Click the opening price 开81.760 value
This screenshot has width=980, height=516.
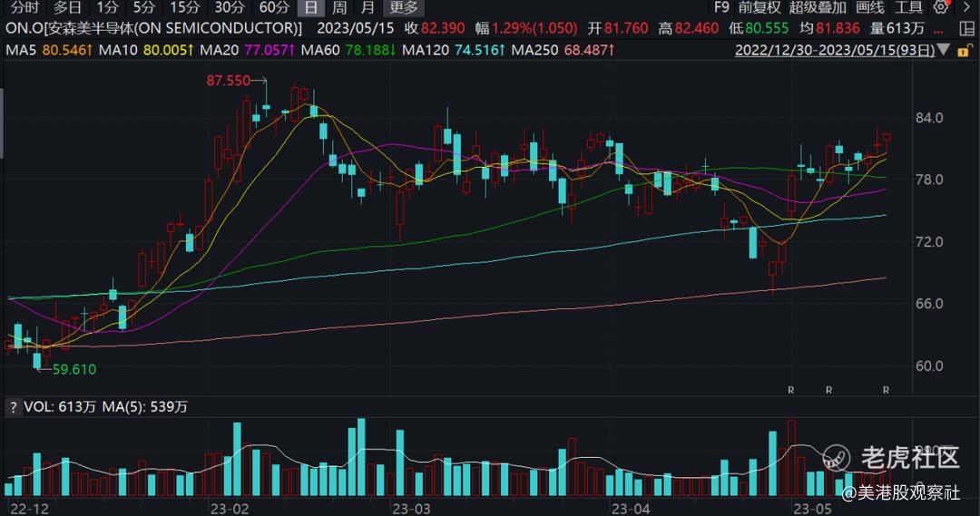[618, 28]
